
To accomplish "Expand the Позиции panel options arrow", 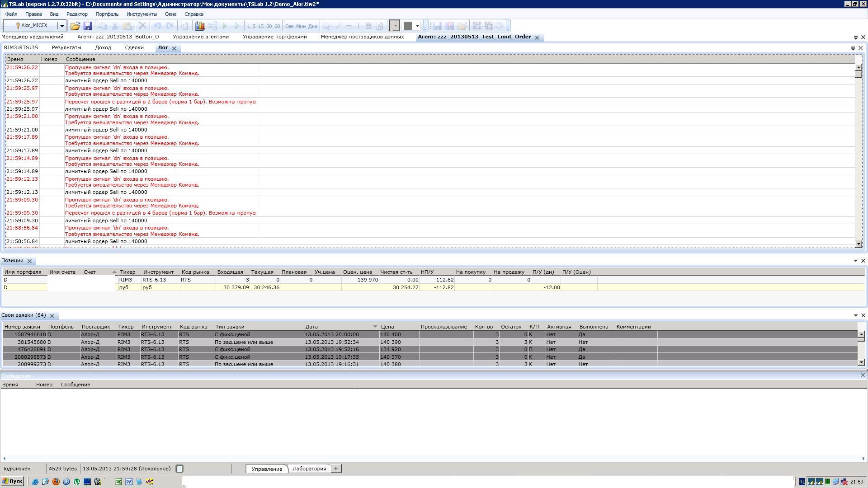I will point(855,261).
